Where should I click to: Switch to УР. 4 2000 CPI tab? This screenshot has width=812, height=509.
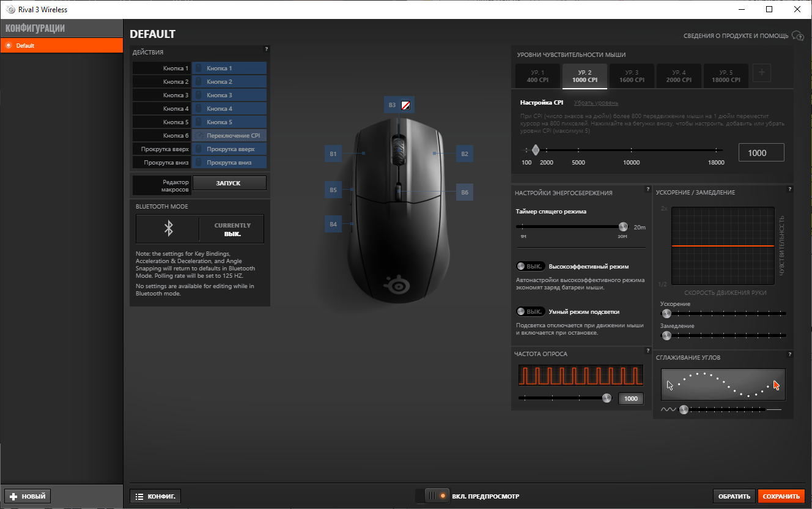coord(679,76)
